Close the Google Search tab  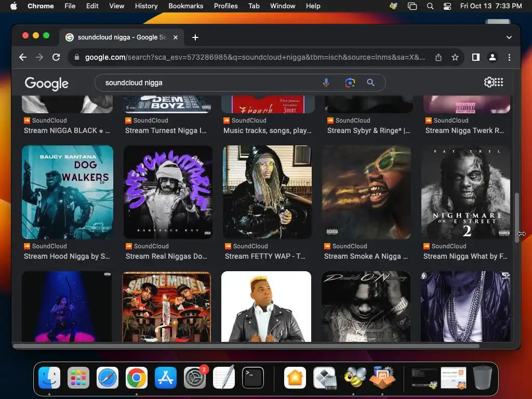[176, 37]
